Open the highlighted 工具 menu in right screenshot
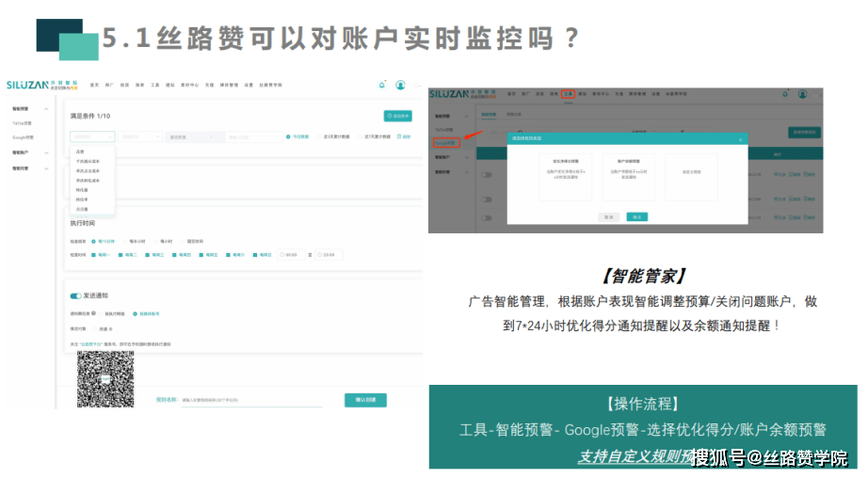 [x=567, y=94]
